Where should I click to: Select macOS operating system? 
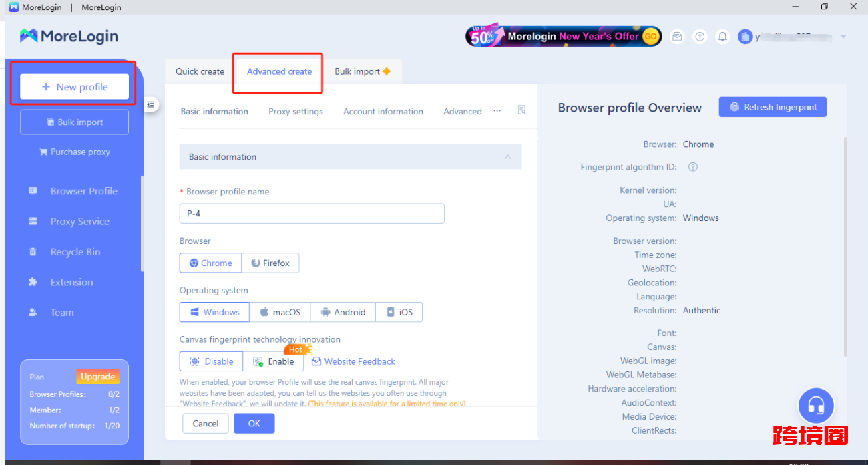(280, 312)
